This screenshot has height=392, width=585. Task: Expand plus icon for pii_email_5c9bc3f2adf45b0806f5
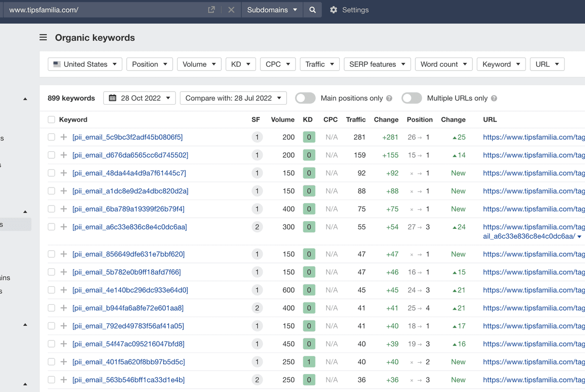click(x=63, y=137)
